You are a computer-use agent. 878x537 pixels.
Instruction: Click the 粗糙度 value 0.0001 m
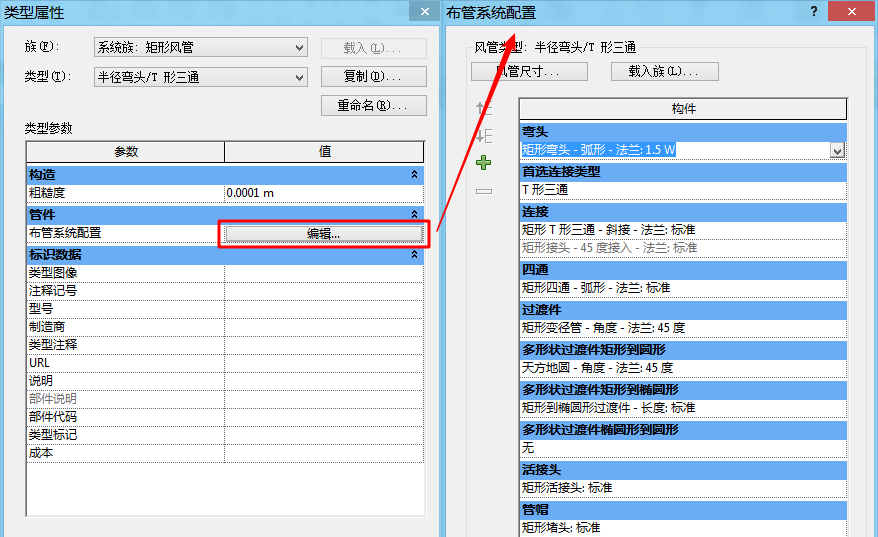point(324,193)
